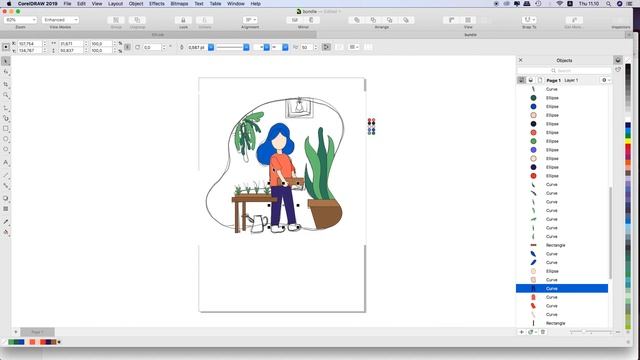This screenshot has width=640, height=360.
Task: Open the Alignment dropdown
Action: point(250,20)
